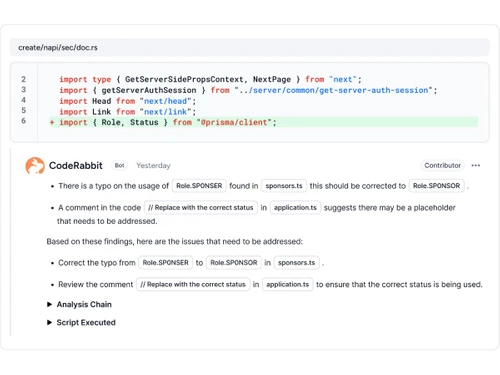Click the added @prisma/client import line
Image resolution: width=500 pixels, height=375 pixels.
point(263,122)
